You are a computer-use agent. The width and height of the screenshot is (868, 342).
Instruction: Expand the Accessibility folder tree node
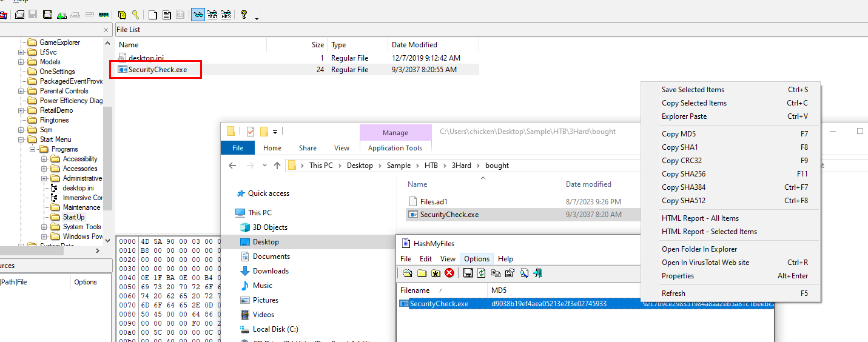pos(44,159)
